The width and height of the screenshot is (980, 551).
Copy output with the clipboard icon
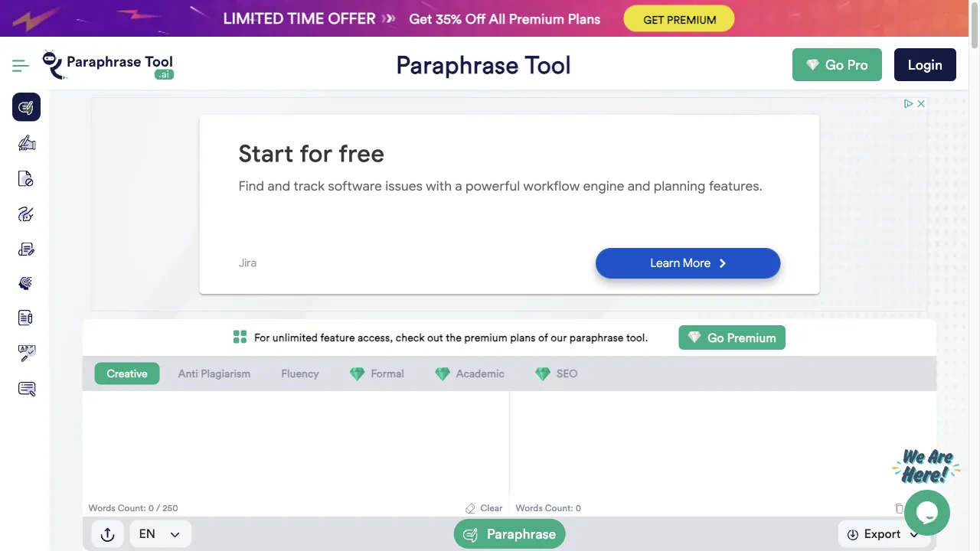coord(899,508)
